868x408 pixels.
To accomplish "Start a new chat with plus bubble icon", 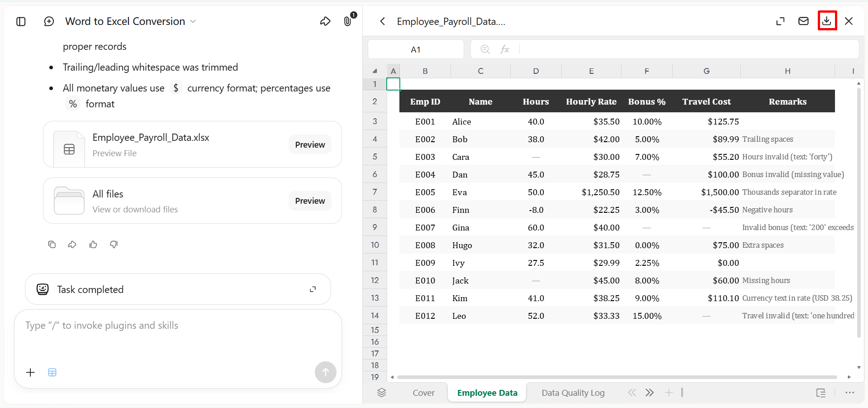I will click(49, 21).
